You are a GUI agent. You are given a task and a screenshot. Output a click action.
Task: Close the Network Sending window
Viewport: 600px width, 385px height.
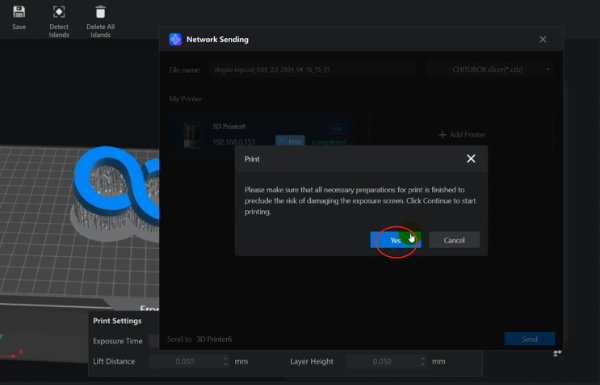(x=543, y=39)
